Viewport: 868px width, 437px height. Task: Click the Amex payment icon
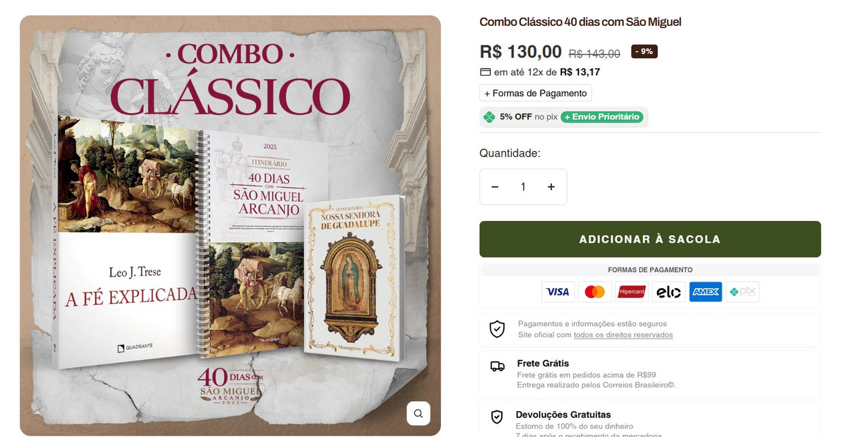706,292
